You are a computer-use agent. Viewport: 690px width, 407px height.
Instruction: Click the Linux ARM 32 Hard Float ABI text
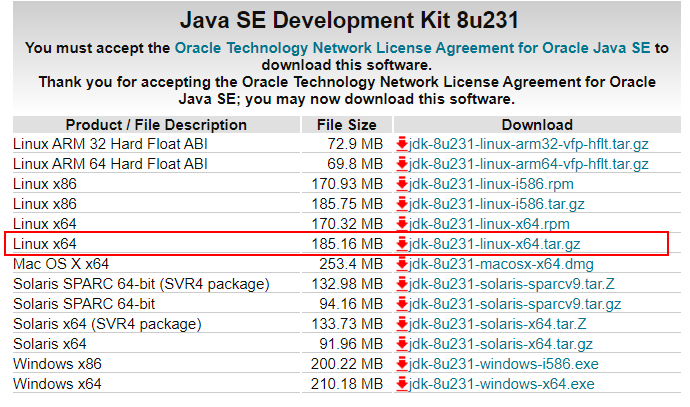[110, 144]
